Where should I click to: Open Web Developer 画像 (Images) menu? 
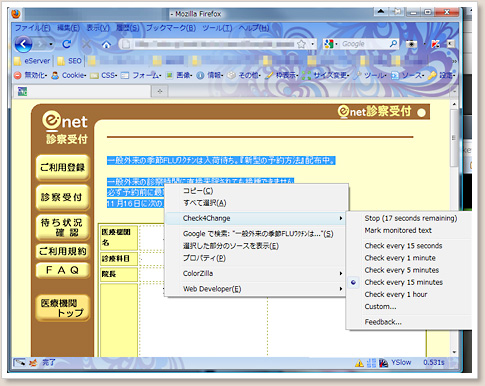tap(180, 75)
